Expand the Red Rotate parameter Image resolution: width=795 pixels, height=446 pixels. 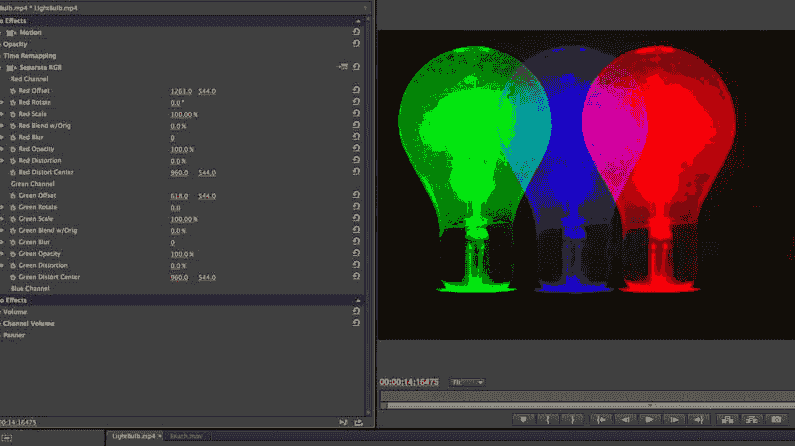click(2, 102)
